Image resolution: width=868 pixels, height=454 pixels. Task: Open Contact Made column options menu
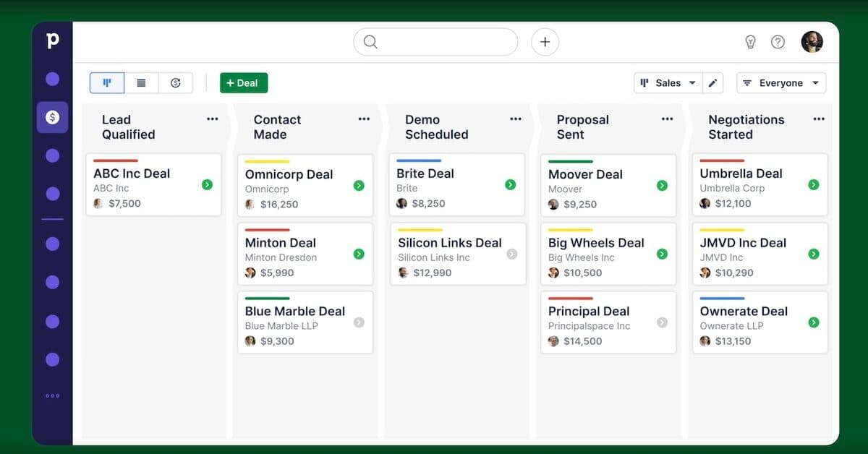(364, 119)
